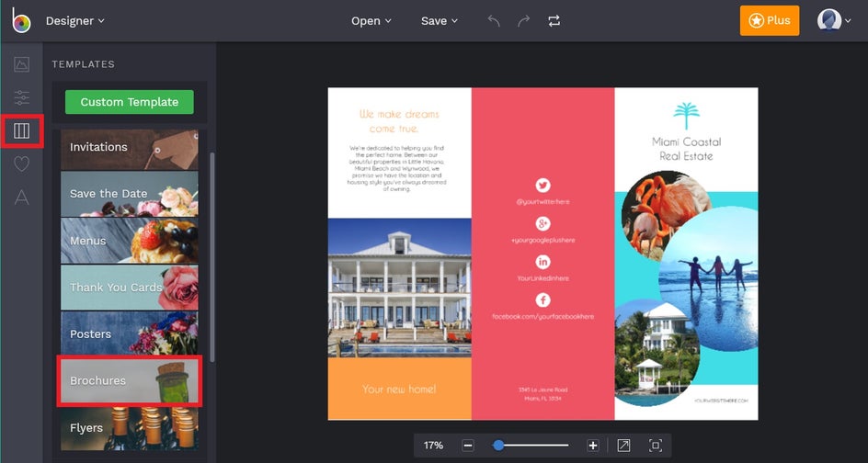Select the Text tool icon
This screenshot has width=868, height=463.
pos(21,198)
